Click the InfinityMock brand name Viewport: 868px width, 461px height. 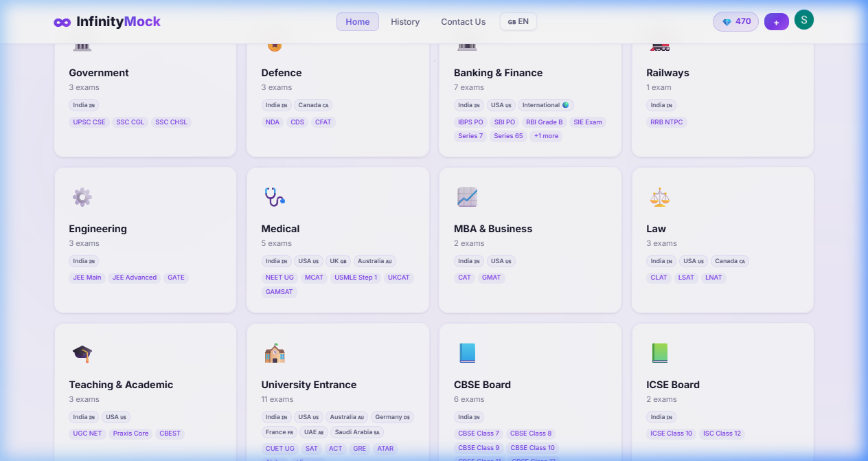pos(118,21)
